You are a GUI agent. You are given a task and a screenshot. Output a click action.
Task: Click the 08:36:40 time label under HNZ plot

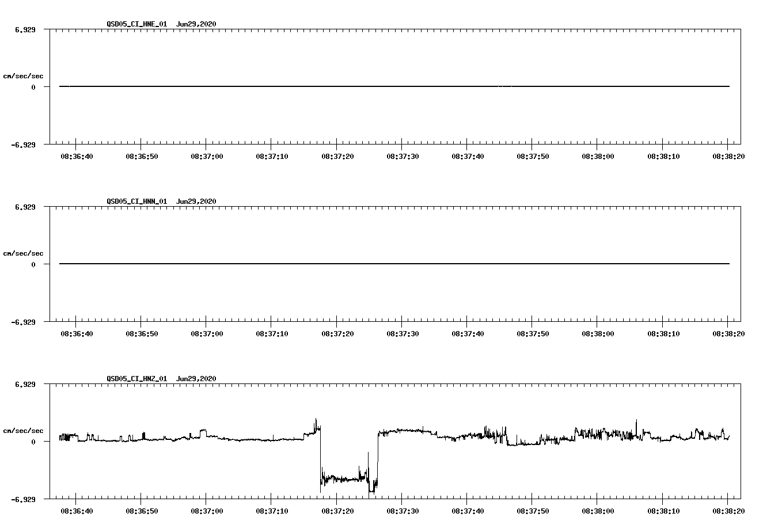pyautogui.click(x=77, y=511)
